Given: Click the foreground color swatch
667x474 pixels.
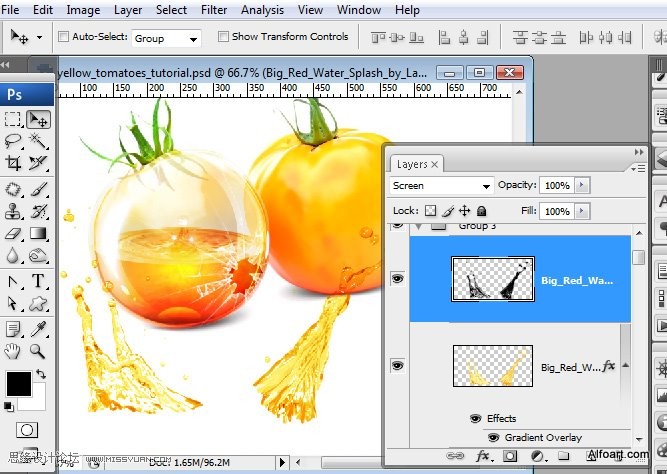Looking at the screenshot, I should point(19,384).
